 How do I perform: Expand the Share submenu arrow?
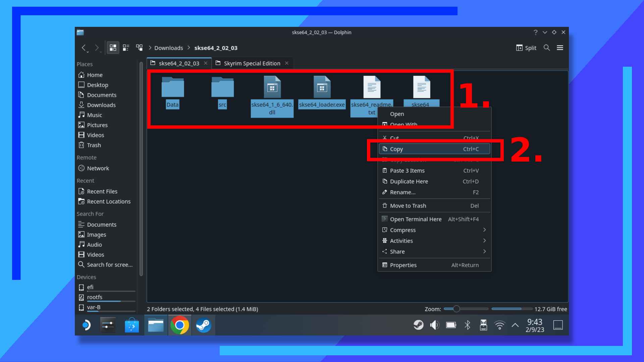484,251
